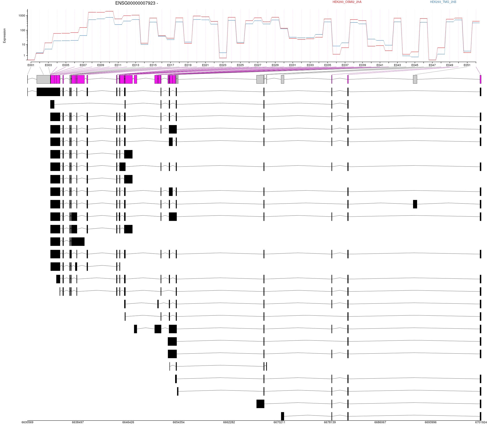Select the HEK293_OSMI2_2hA legend label
Image resolution: width=504 pixels, height=426 pixels.
pyautogui.click(x=347, y=2)
